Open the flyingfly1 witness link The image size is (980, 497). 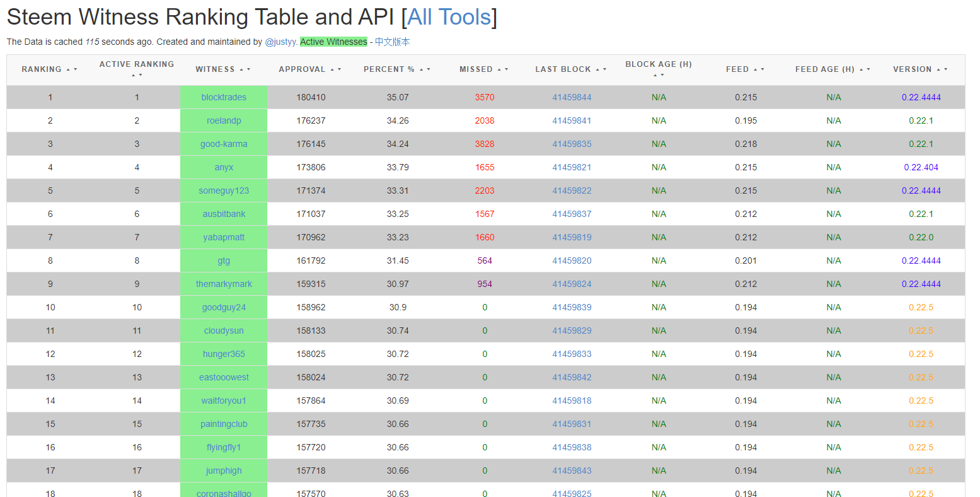(224, 447)
